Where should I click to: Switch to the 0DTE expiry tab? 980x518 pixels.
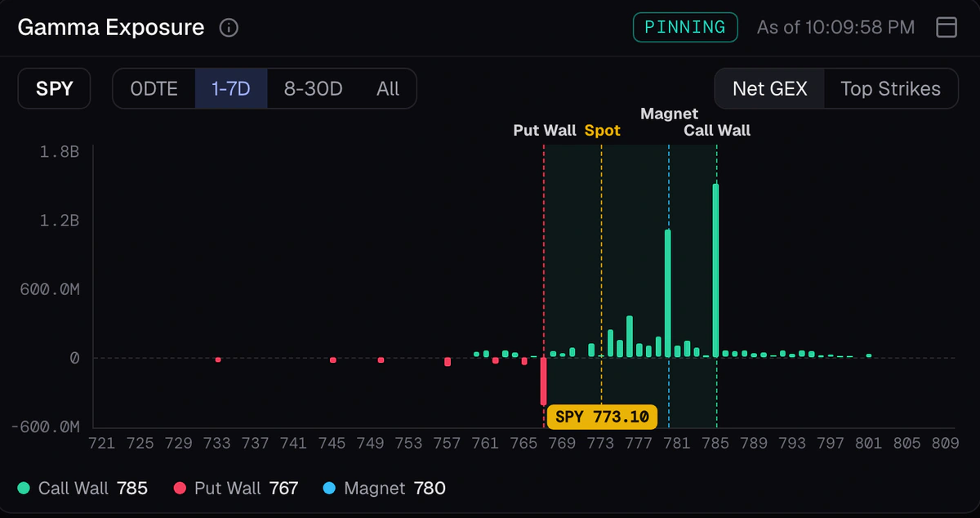pyautogui.click(x=154, y=88)
